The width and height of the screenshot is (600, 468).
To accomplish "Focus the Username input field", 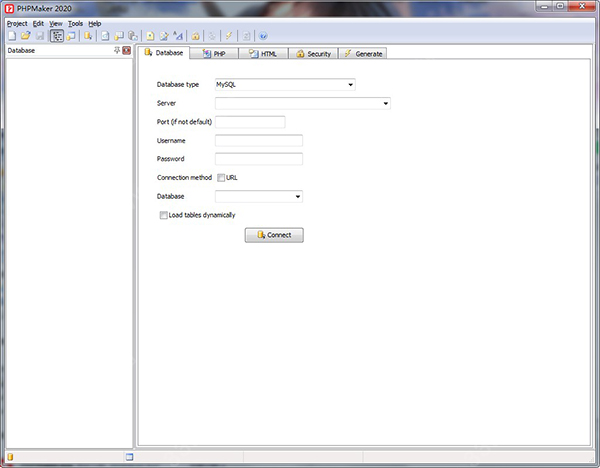I will click(x=259, y=140).
